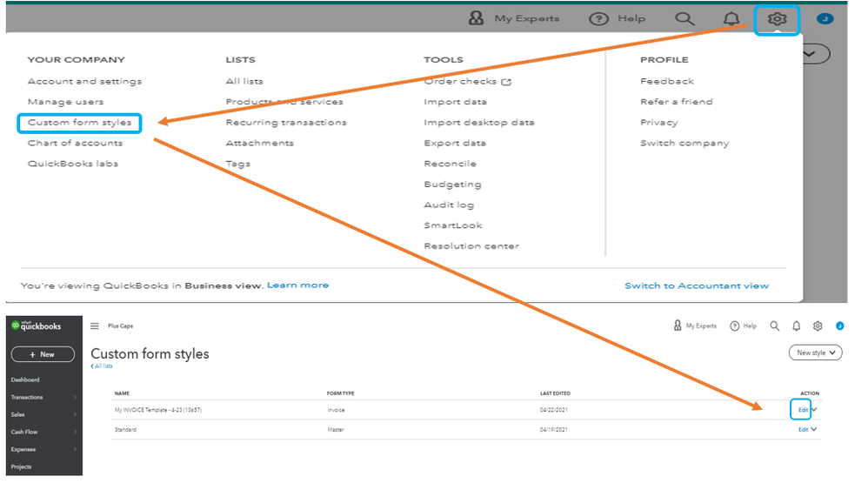This screenshot has height=490, width=868.
Task: Click the profile avatar in top gray header
Action: 825,19
